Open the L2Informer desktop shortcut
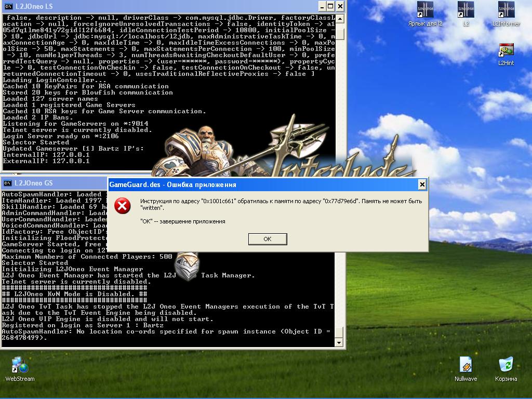This screenshot has height=399, width=532. (506, 14)
